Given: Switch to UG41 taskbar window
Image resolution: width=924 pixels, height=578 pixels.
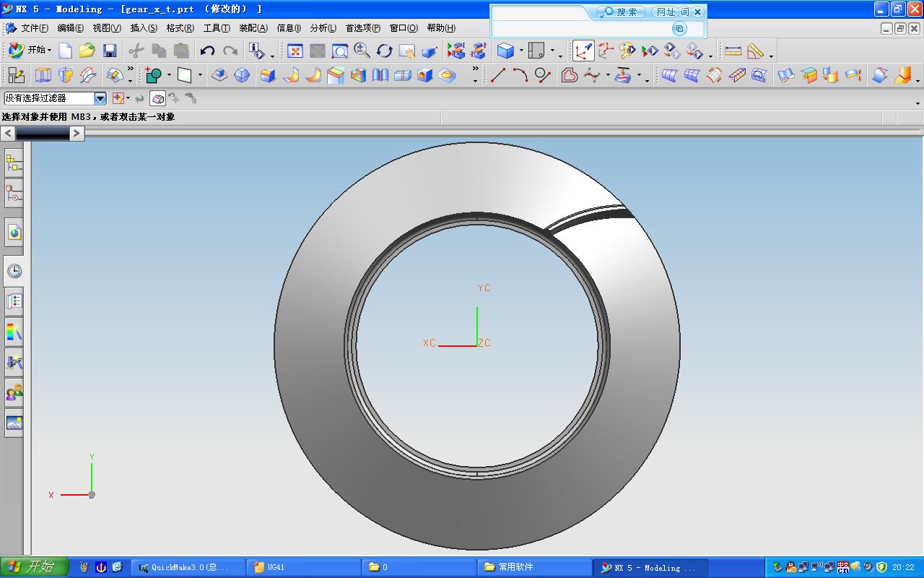Looking at the screenshot, I should [x=304, y=567].
